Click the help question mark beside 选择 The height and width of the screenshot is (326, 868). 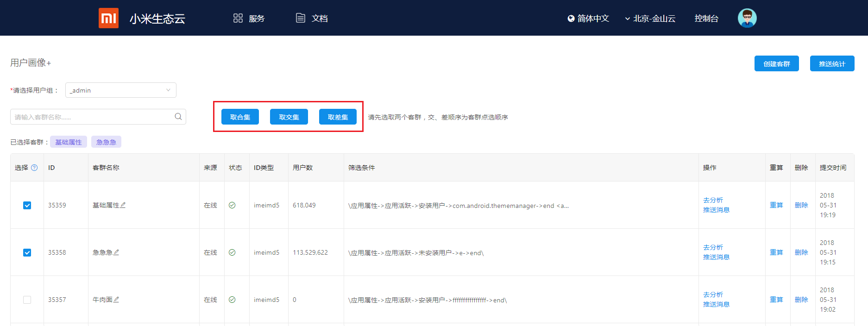(x=34, y=168)
